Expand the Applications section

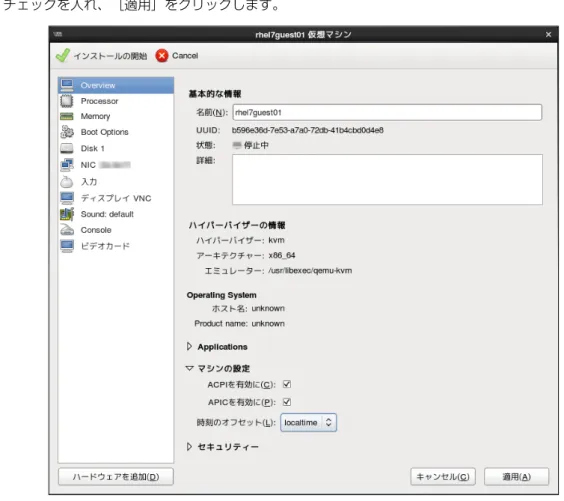(189, 346)
